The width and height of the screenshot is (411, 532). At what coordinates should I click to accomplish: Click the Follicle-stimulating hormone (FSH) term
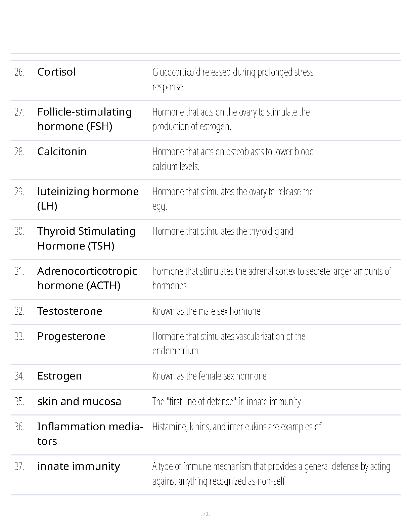[85, 119]
